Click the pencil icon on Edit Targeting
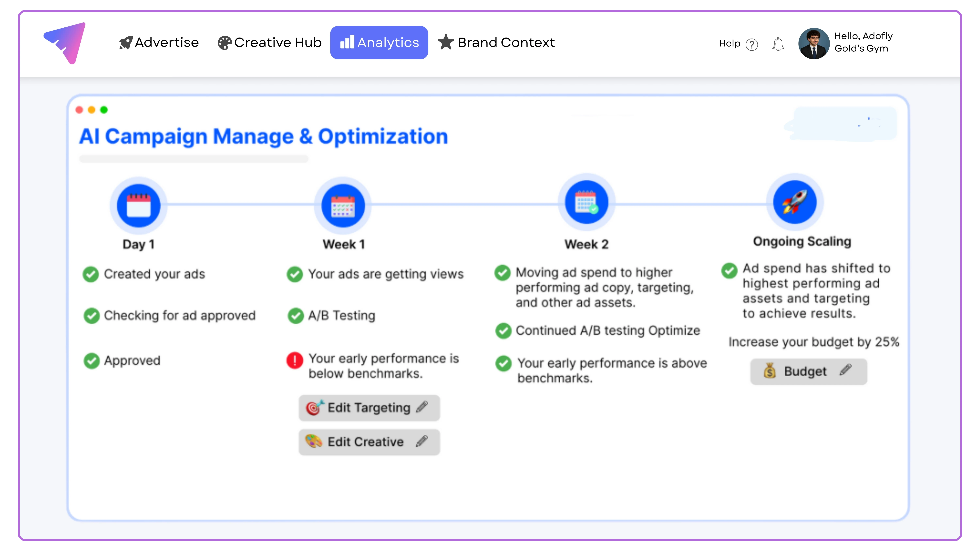The height and width of the screenshot is (551, 980). (422, 407)
